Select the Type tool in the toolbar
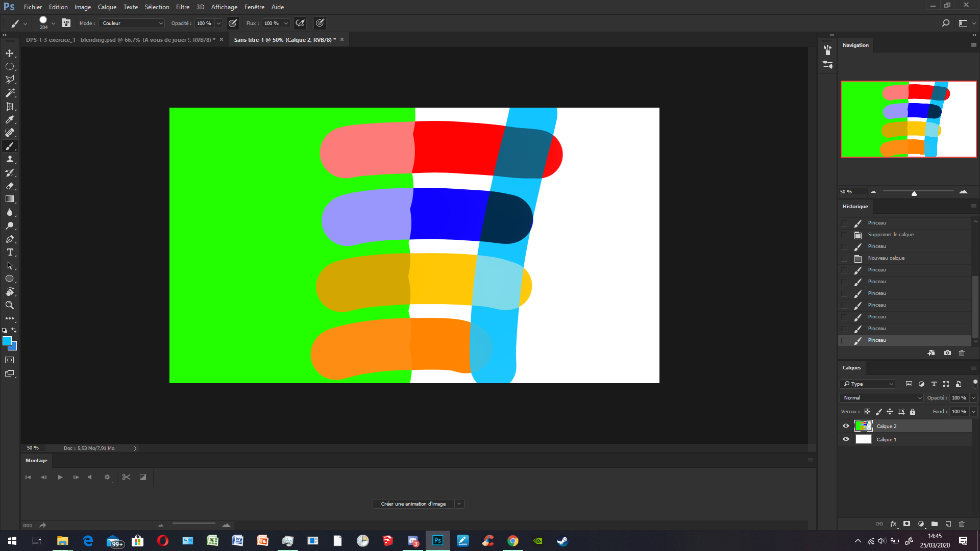Screen dimensions: 980x551 [10, 252]
